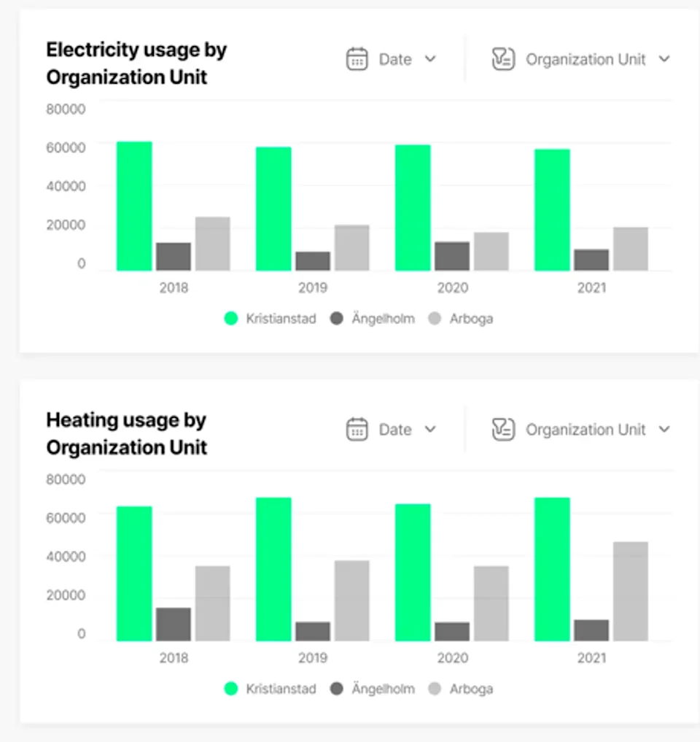Toggle Kristianstad series in Electricity legend
Image resolution: width=700 pixels, height=742 pixels.
(270, 319)
